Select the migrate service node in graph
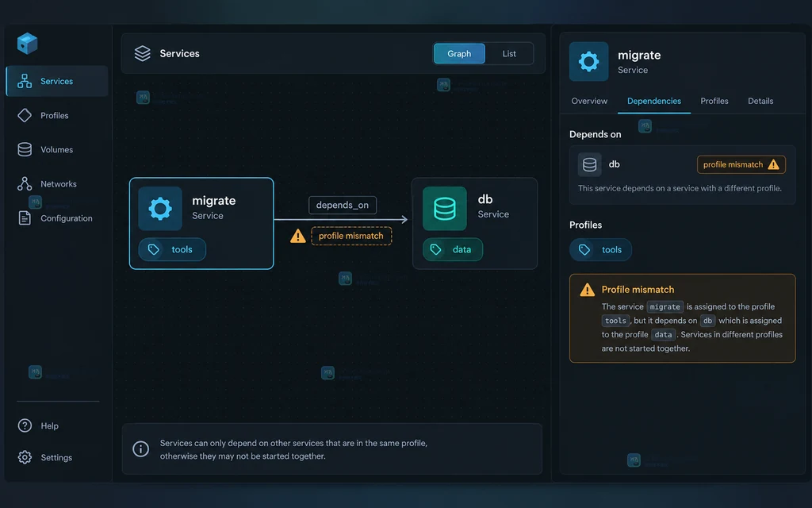This screenshot has width=812, height=508. point(201,223)
